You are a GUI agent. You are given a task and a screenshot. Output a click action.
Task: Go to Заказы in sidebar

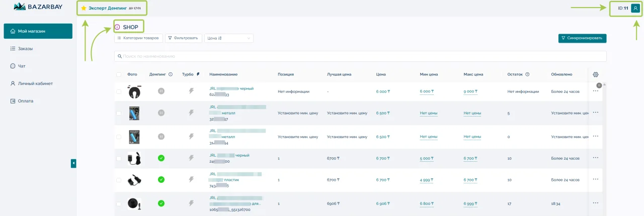coord(25,49)
